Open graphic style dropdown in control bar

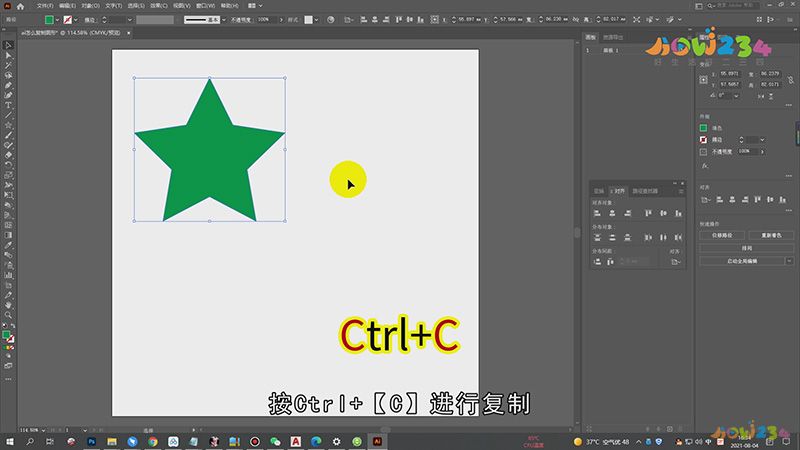pos(316,20)
